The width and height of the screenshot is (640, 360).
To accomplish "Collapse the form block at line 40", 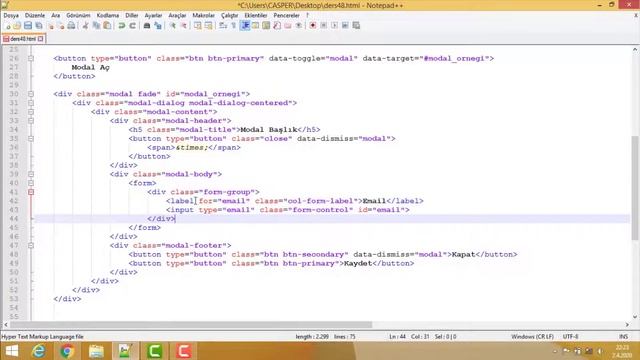I will coord(31,183).
